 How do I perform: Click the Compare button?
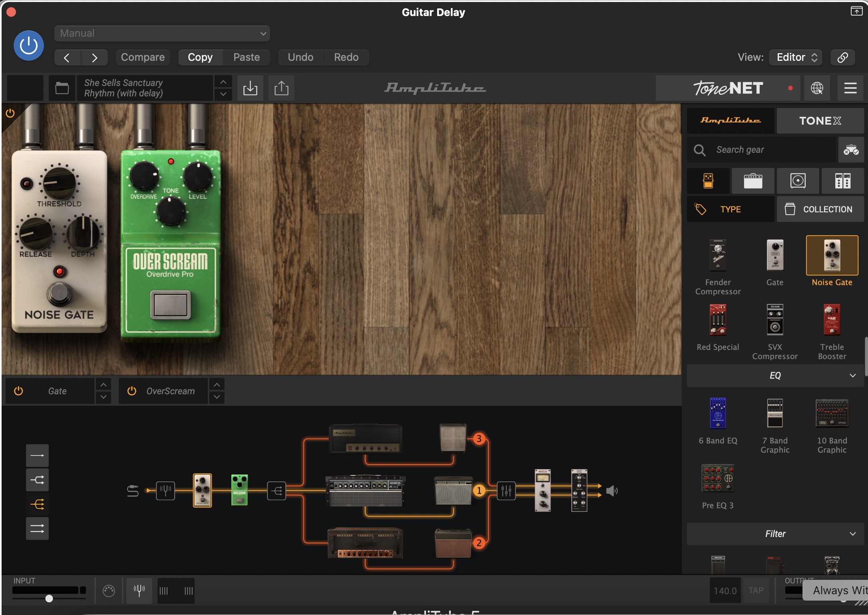pyautogui.click(x=143, y=58)
